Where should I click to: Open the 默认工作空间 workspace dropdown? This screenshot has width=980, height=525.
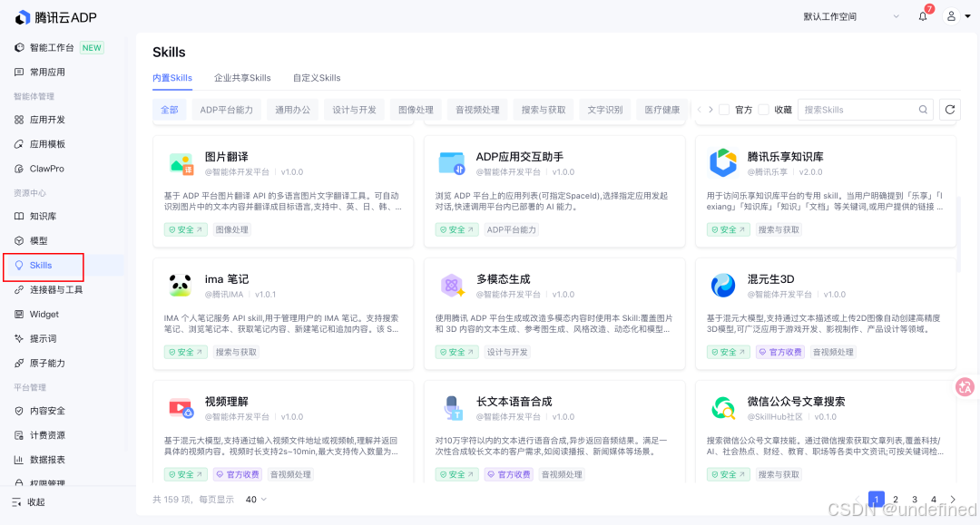(x=851, y=17)
